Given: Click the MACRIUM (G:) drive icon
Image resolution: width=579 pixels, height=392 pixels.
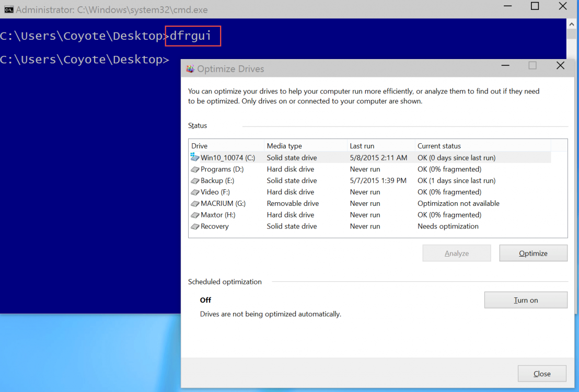Looking at the screenshot, I should coord(195,204).
